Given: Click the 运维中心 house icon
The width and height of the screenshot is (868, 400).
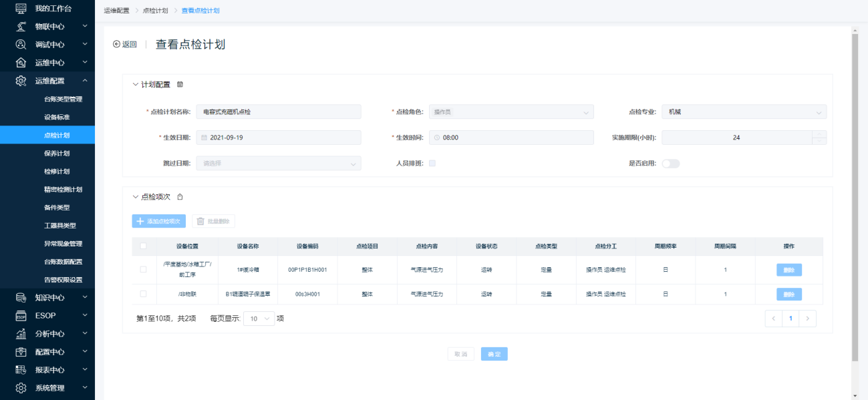Looking at the screenshot, I should (x=21, y=63).
